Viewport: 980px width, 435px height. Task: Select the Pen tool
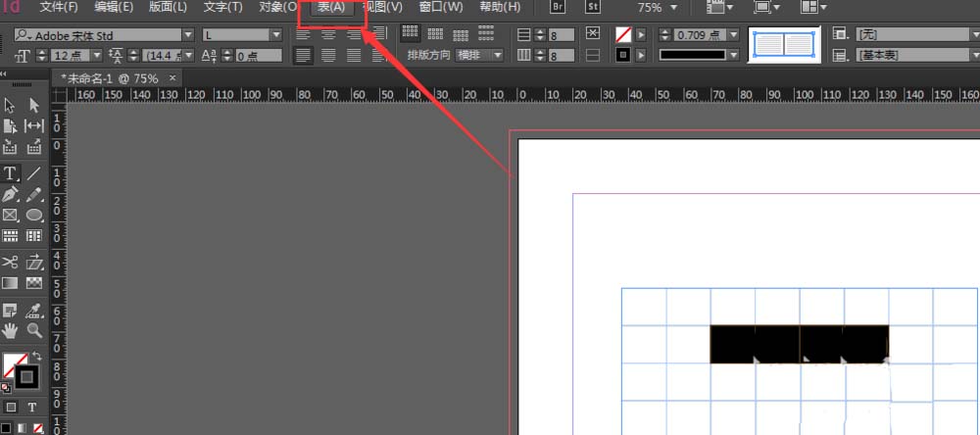10,194
